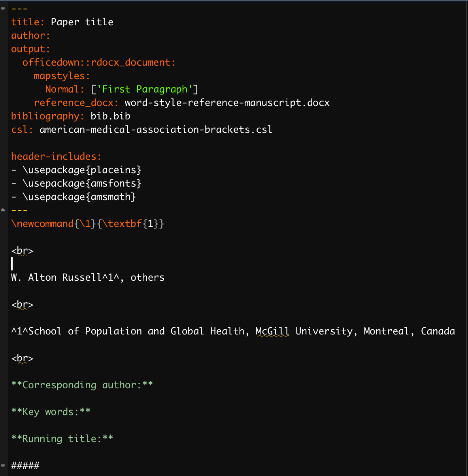
Task: Click the 'bib.bib' bibliography value
Action: tap(110, 116)
